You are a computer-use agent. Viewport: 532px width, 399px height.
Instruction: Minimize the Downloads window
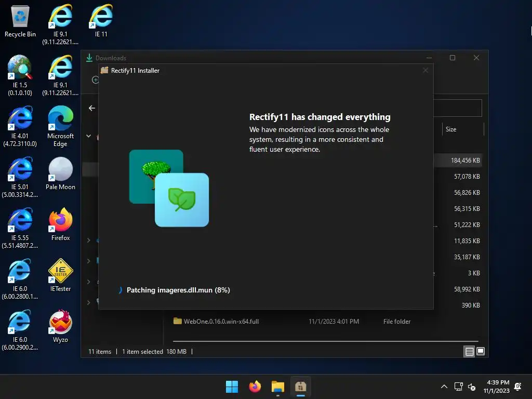pos(429,58)
